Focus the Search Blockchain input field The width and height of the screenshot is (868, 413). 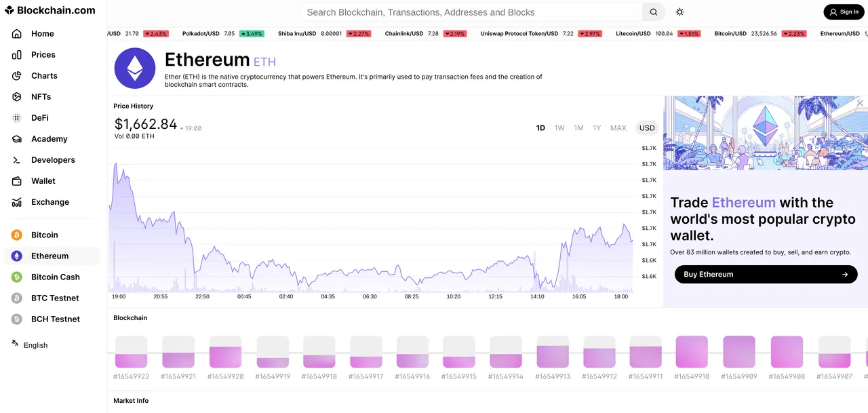click(x=471, y=12)
